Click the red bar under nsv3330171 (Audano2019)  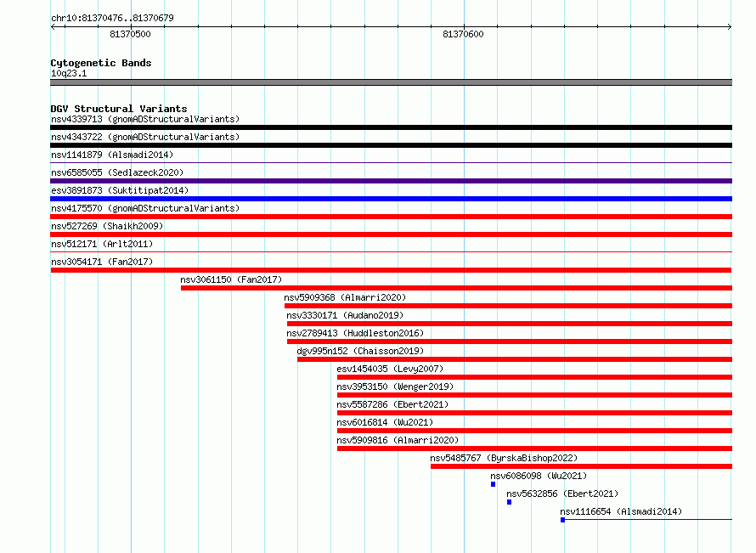point(510,324)
